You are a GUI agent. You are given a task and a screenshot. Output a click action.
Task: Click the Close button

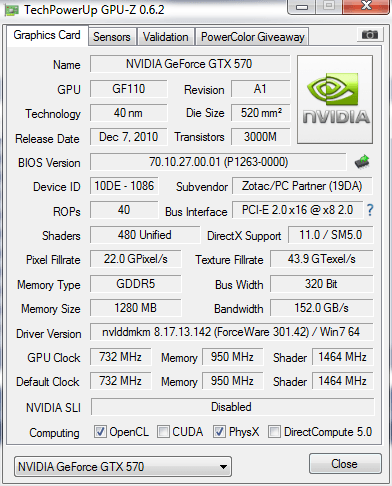tap(345, 464)
